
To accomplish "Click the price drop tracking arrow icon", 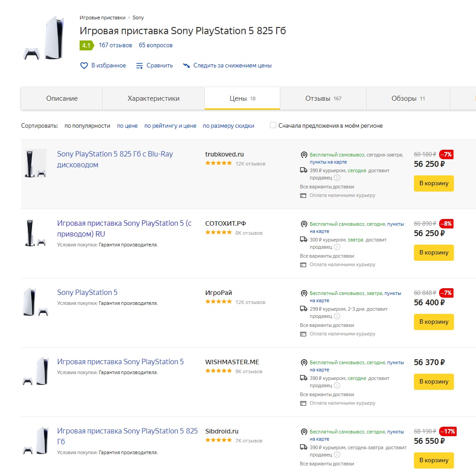I will 186,65.
